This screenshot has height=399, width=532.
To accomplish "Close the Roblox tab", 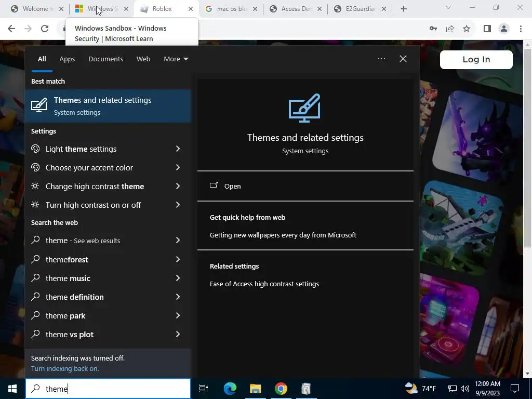I will coord(191,9).
